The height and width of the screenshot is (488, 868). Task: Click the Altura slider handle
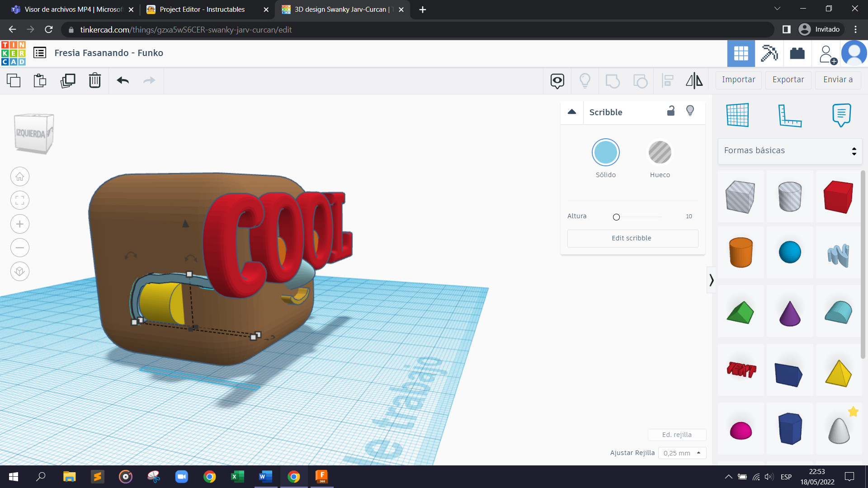(x=616, y=217)
